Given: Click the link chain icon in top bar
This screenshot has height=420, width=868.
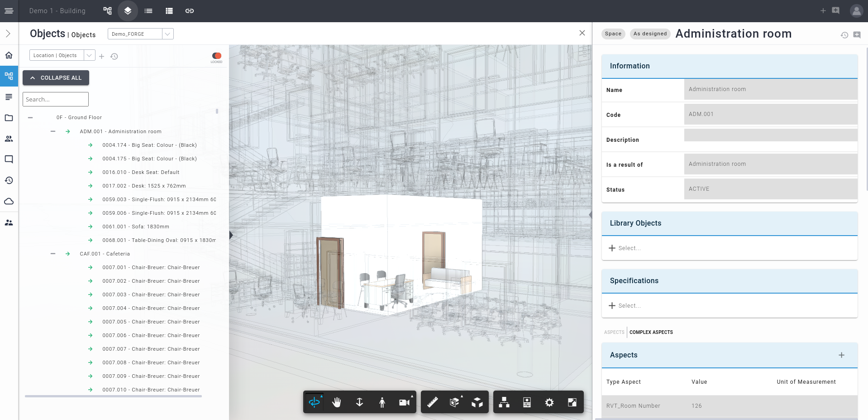Looking at the screenshot, I should pos(190,10).
